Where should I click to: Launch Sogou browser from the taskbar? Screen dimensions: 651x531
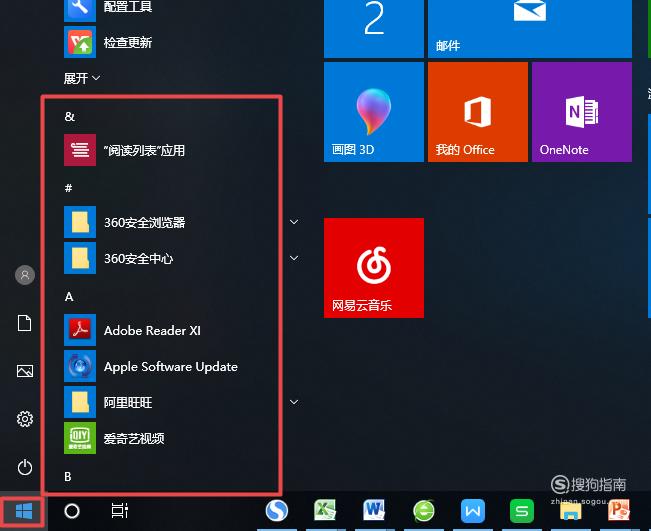pyautogui.click(x=277, y=511)
